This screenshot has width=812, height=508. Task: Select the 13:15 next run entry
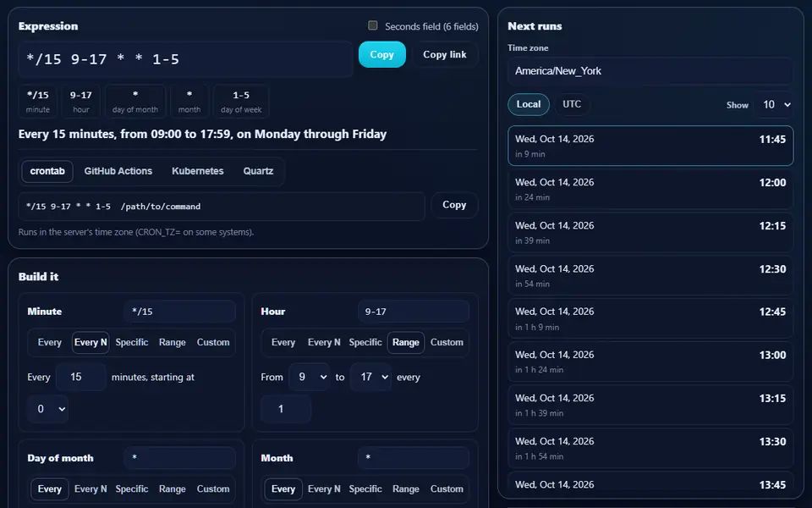650,406
